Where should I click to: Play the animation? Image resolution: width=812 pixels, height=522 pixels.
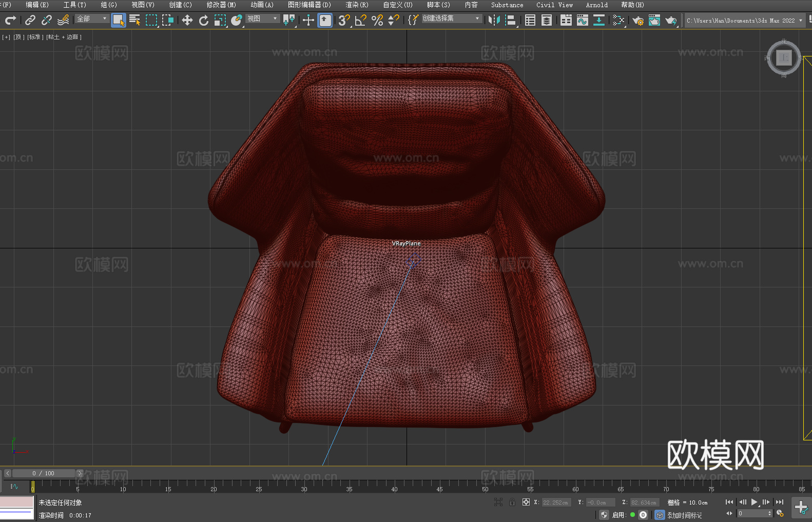[754, 502]
